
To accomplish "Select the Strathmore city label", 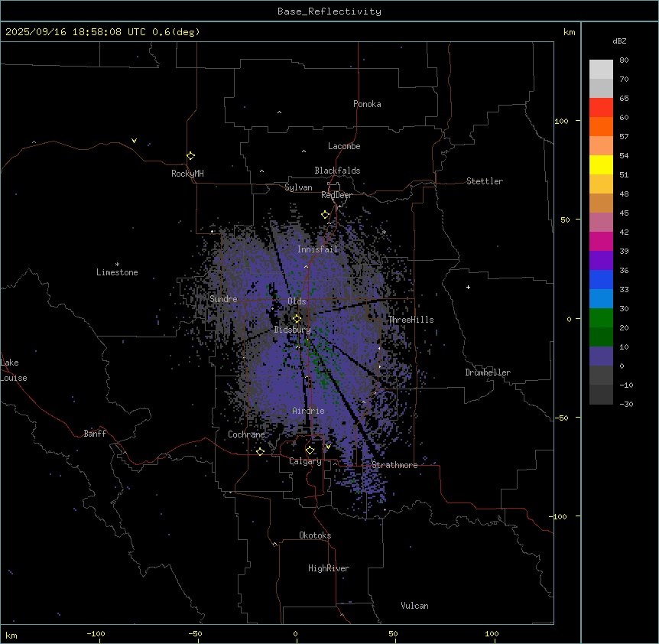I will click(394, 465).
